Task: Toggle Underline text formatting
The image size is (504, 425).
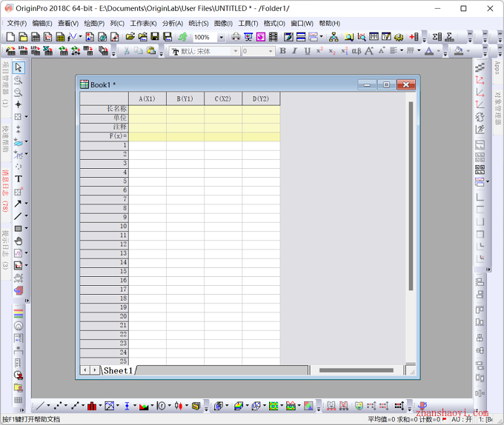Action: click(x=308, y=50)
